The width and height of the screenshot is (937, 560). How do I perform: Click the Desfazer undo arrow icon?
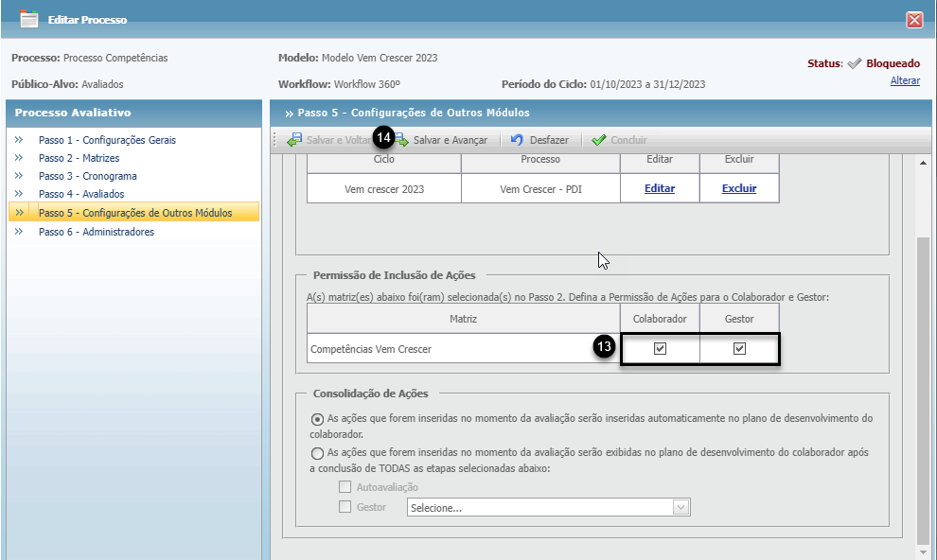517,140
